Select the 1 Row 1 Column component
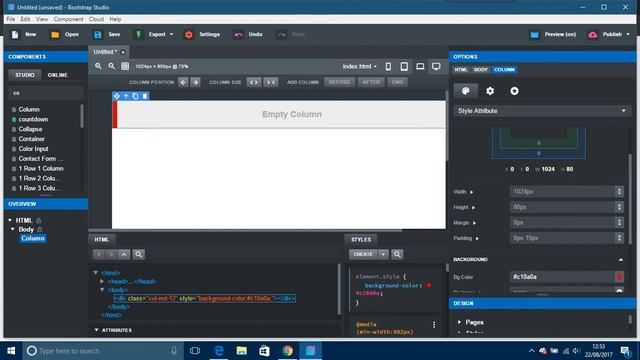 [x=41, y=169]
